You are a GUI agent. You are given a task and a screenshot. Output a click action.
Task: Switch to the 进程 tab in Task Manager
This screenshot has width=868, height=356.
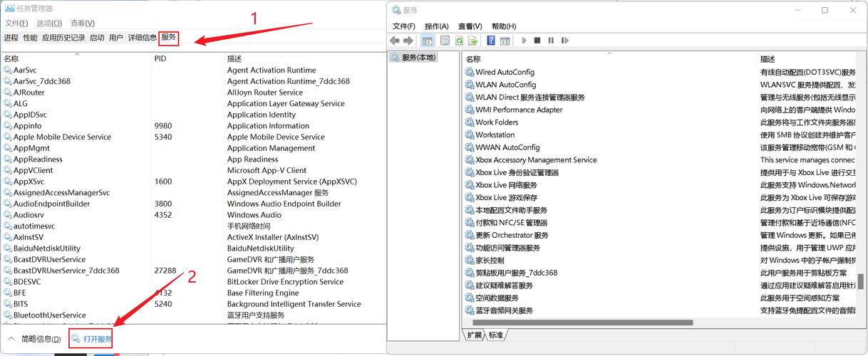coord(11,38)
